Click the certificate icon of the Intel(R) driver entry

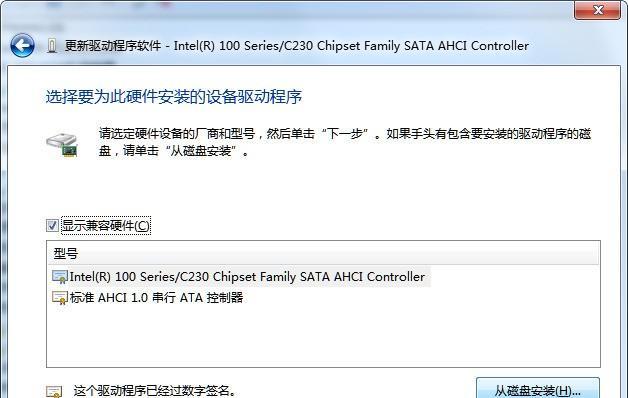[60, 277]
